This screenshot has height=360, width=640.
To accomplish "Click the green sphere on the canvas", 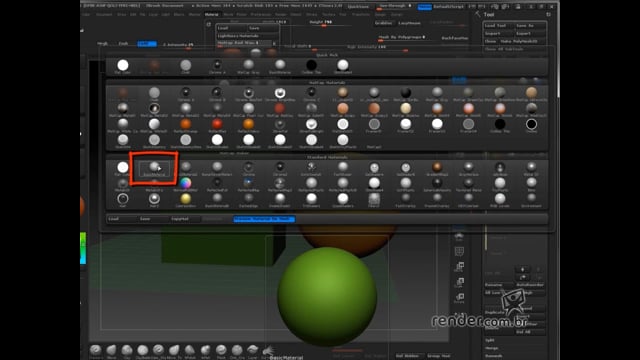I will (x=327, y=296).
